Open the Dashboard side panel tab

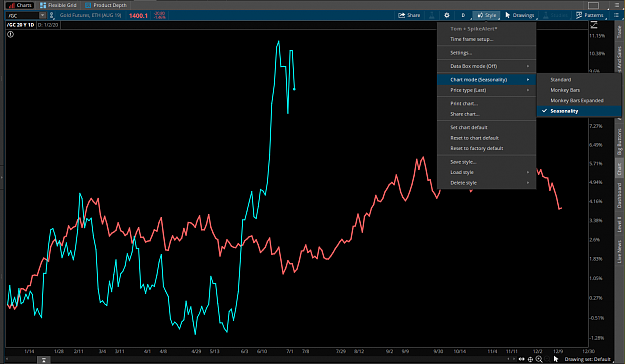click(x=619, y=195)
